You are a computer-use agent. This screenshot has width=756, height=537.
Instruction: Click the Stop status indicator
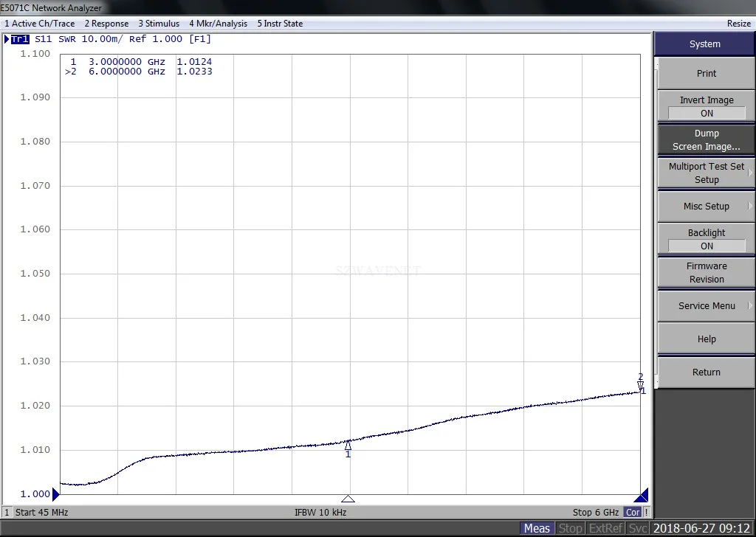coord(570,528)
